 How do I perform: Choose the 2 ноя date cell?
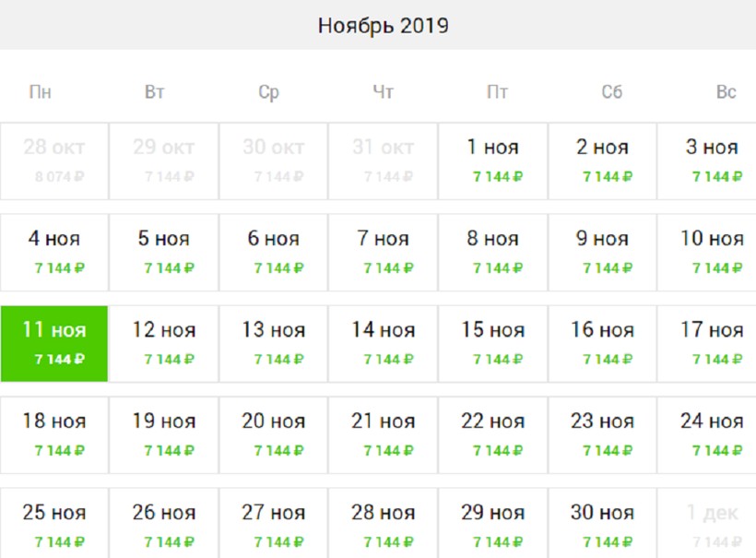(602, 160)
